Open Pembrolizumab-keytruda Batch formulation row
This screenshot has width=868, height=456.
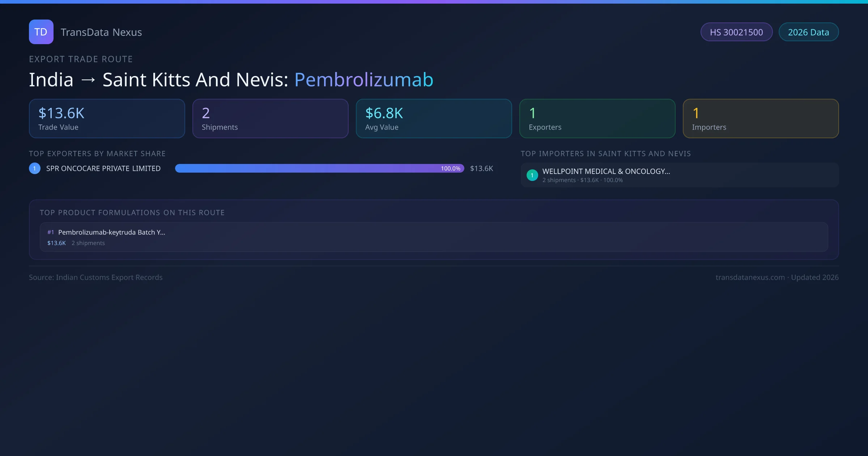[x=111, y=232]
